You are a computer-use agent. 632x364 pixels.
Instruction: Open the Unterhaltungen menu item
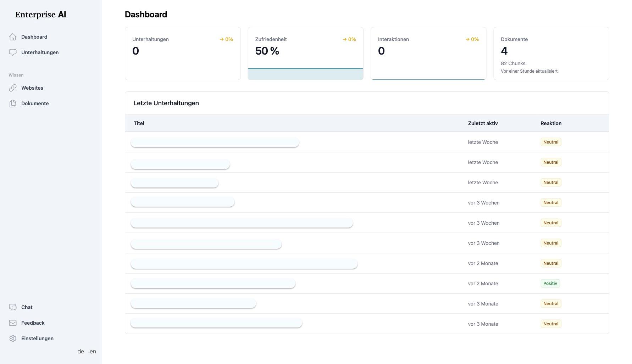40,52
